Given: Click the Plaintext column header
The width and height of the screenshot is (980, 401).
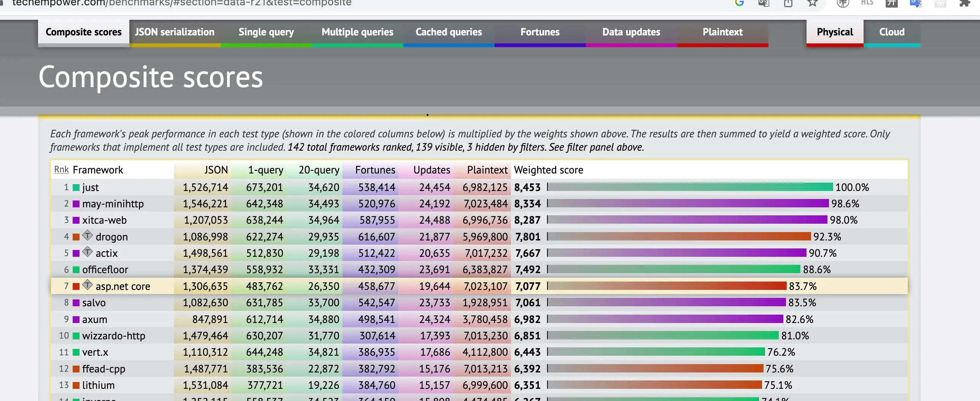Looking at the screenshot, I should (487, 170).
